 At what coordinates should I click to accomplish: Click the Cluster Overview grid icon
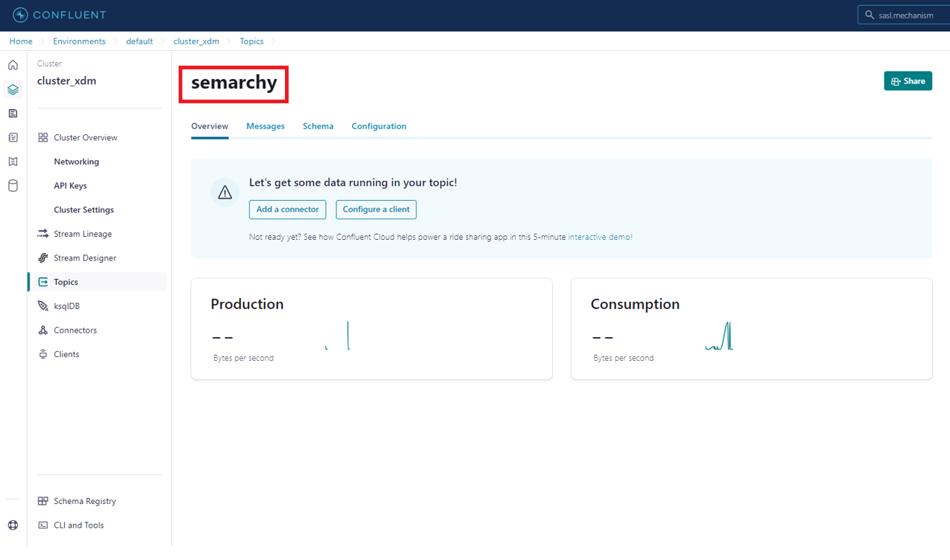click(x=43, y=137)
